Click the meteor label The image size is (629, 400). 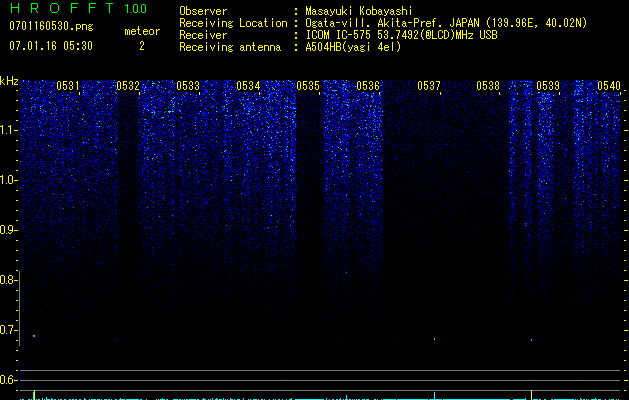142,31
